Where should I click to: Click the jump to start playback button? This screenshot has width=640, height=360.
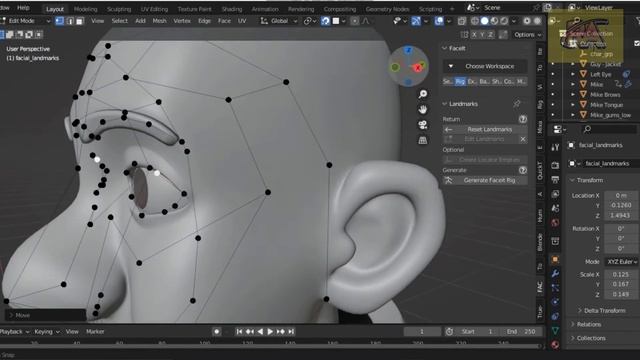click(240, 331)
